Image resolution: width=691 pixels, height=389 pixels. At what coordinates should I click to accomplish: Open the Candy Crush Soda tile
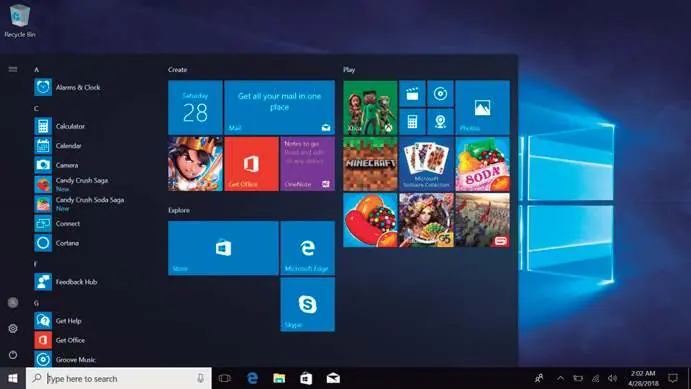coord(483,164)
